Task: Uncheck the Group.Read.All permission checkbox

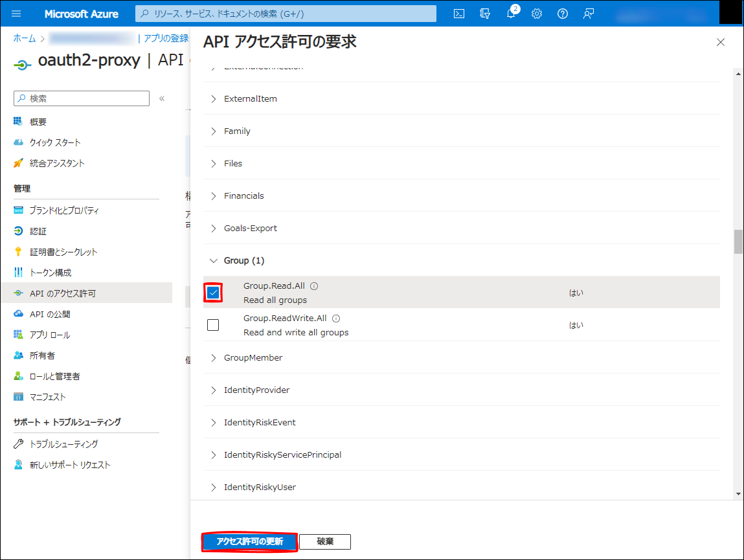Action: 213,293
